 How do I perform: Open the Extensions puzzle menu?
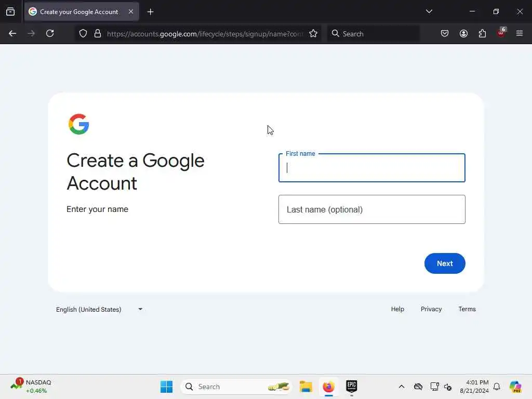click(482, 34)
